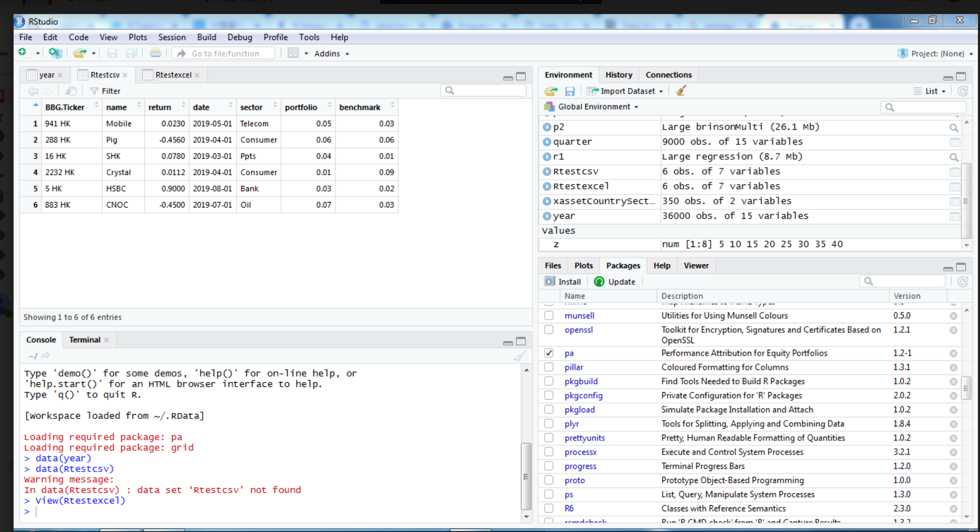980x532 pixels.
Task: Open the Project (None) dropdown
Action: (935, 54)
